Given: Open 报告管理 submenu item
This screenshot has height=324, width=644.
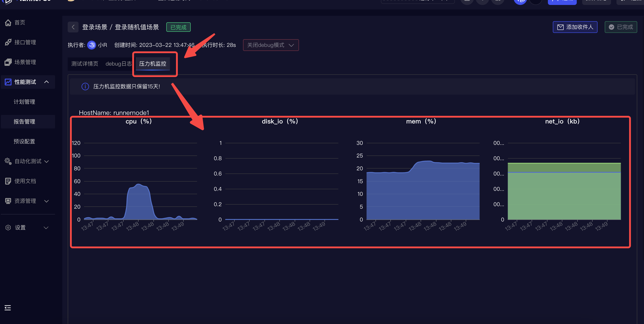Looking at the screenshot, I should (x=24, y=122).
